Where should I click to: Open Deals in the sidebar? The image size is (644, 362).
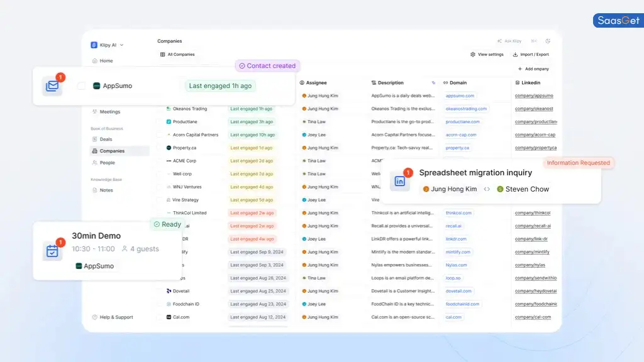pos(102,139)
